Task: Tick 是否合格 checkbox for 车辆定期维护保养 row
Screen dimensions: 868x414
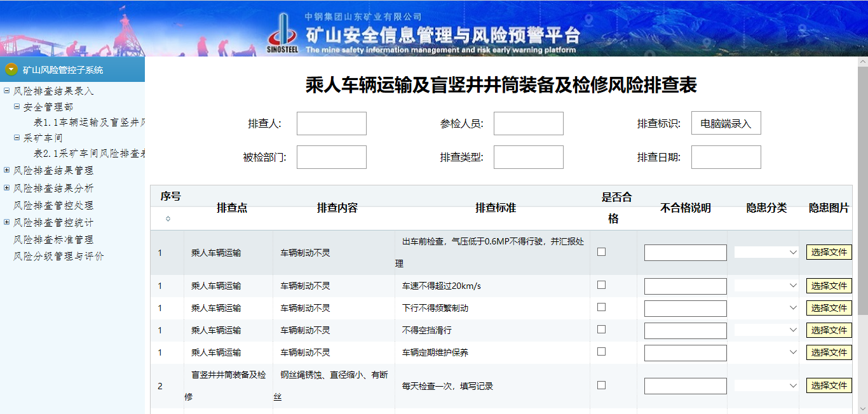Action: tap(601, 352)
